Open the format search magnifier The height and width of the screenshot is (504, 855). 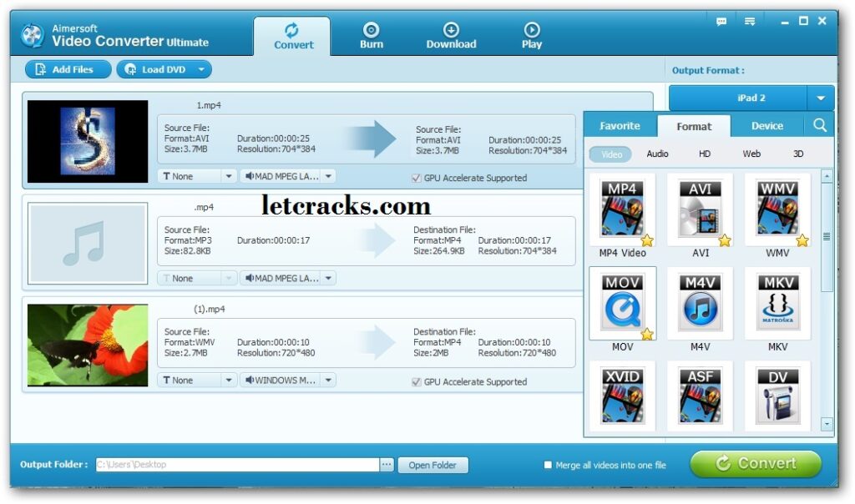click(x=820, y=125)
